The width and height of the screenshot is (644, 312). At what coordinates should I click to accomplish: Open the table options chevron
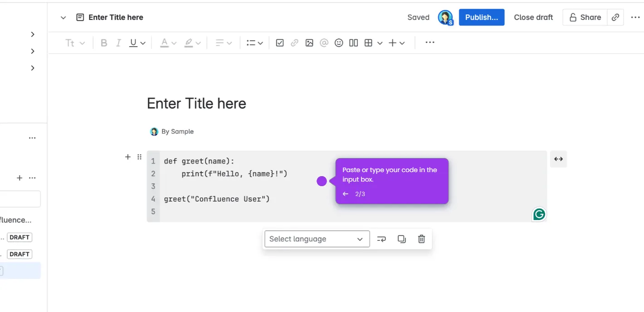380,43
